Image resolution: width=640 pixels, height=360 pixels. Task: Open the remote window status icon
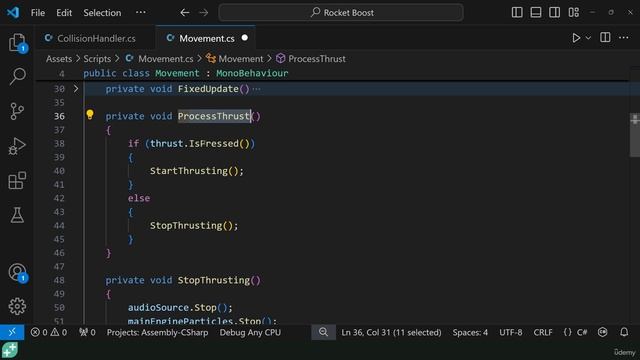(x=12, y=332)
